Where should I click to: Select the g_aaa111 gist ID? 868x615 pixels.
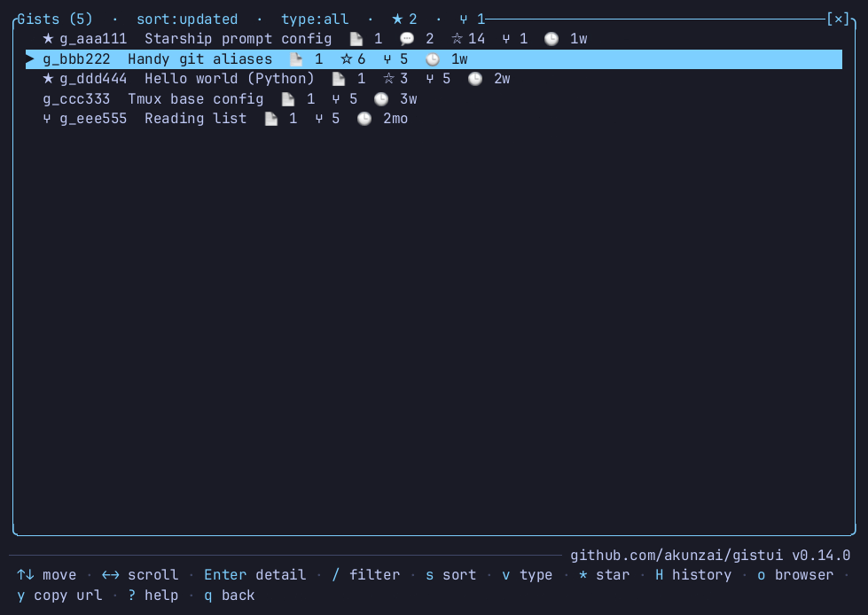click(93, 39)
